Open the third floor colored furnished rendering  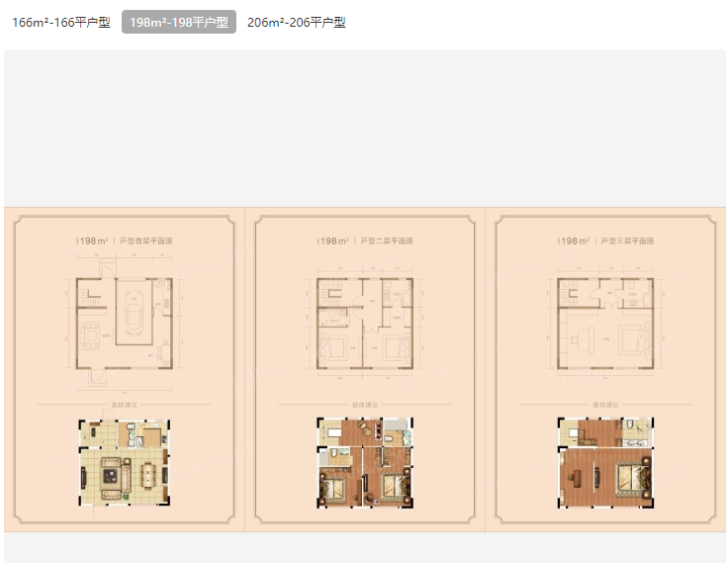coord(605,463)
